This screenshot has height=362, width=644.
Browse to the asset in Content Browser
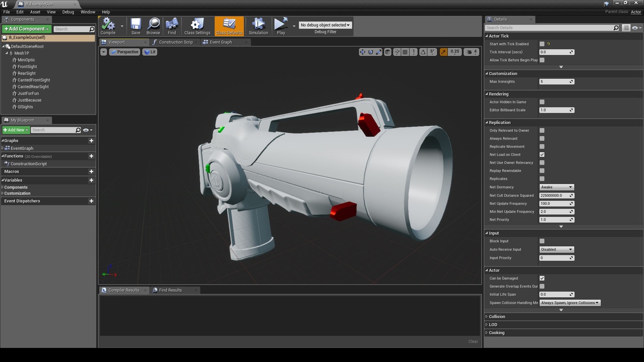153,25
